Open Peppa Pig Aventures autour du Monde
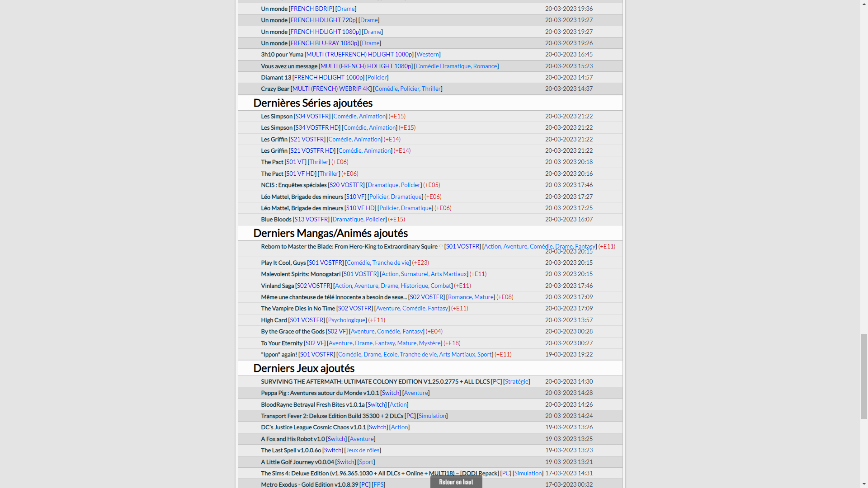Image resolution: width=868 pixels, height=488 pixels. [320, 393]
